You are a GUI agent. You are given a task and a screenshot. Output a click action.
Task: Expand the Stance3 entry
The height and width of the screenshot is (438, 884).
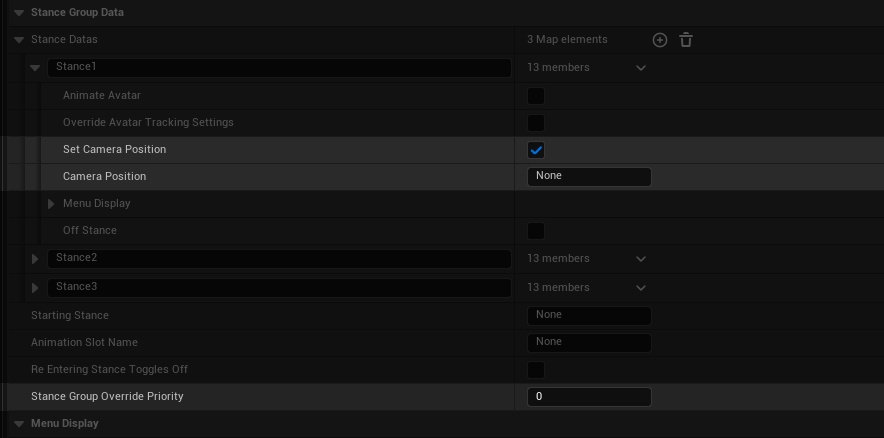click(x=36, y=288)
